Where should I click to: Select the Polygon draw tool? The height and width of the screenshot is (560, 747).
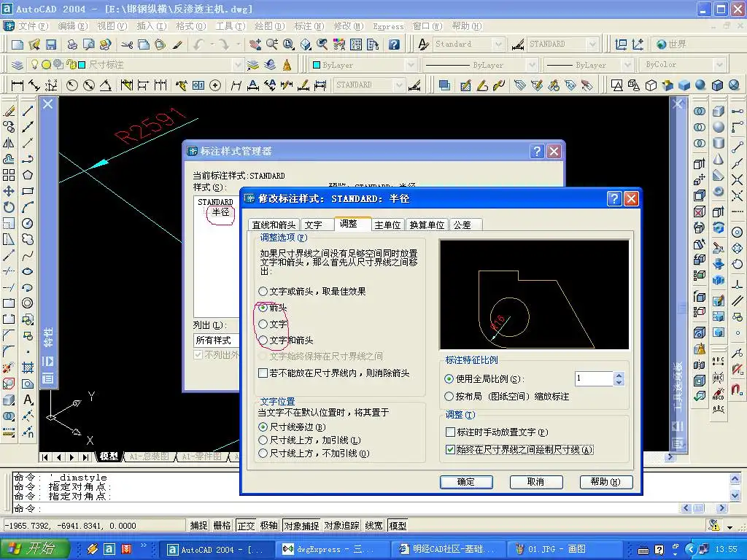[28, 175]
